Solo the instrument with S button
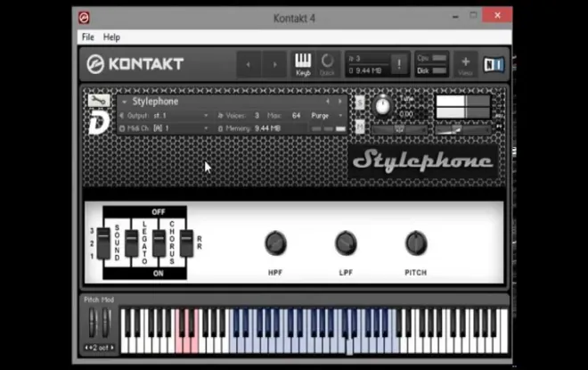The image size is (588, 370). 360,103
